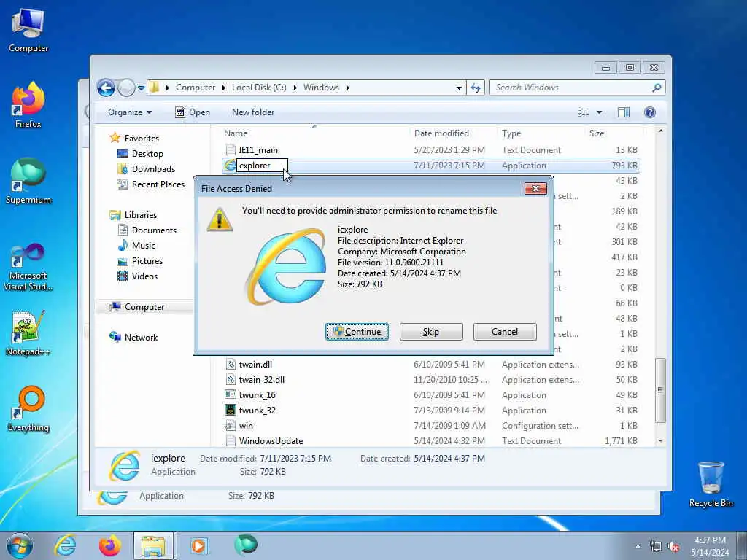Open the address bar history dropdown
This screenshot has width=747, height=560.
pos(459,87)
